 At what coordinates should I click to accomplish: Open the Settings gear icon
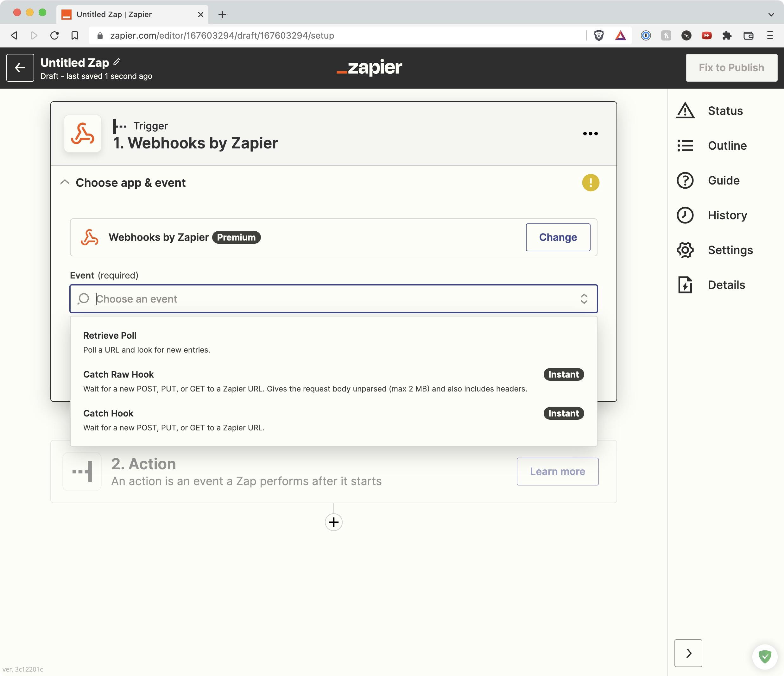click(x=685, y=250)
